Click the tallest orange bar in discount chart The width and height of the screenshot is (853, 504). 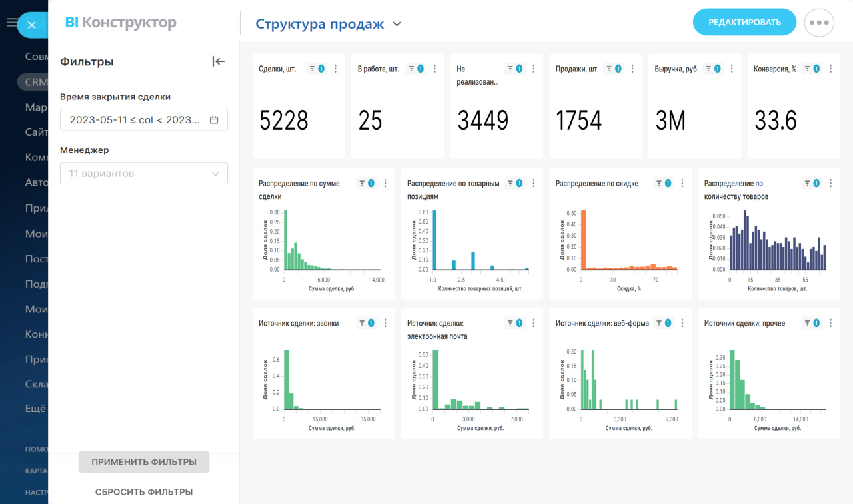coord(583,240)
